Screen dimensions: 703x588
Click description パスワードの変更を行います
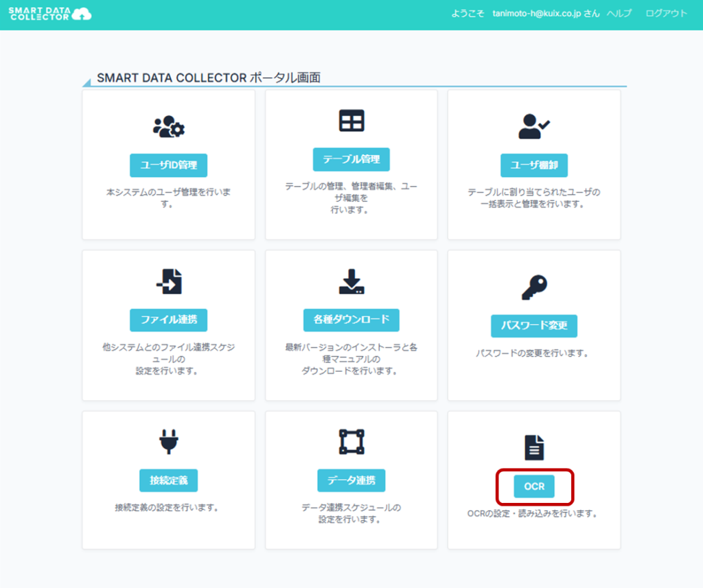pos(532,353)
